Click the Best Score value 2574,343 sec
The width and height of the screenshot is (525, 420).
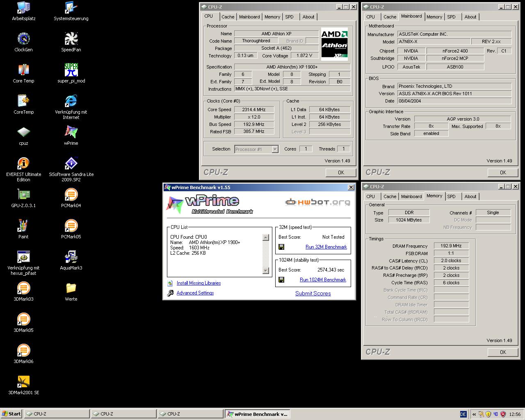pos(331,270)
